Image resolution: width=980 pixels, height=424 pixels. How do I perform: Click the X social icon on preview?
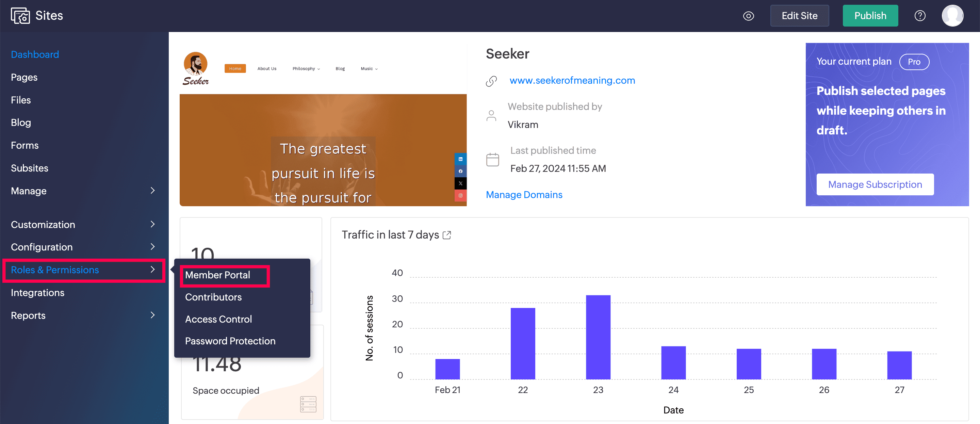click(x=460, y=183)
